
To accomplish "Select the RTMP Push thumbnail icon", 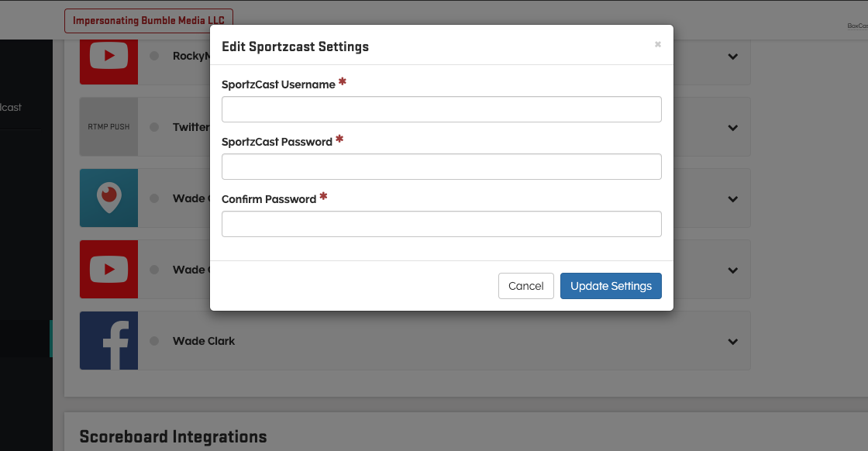I will click(108, 126).
